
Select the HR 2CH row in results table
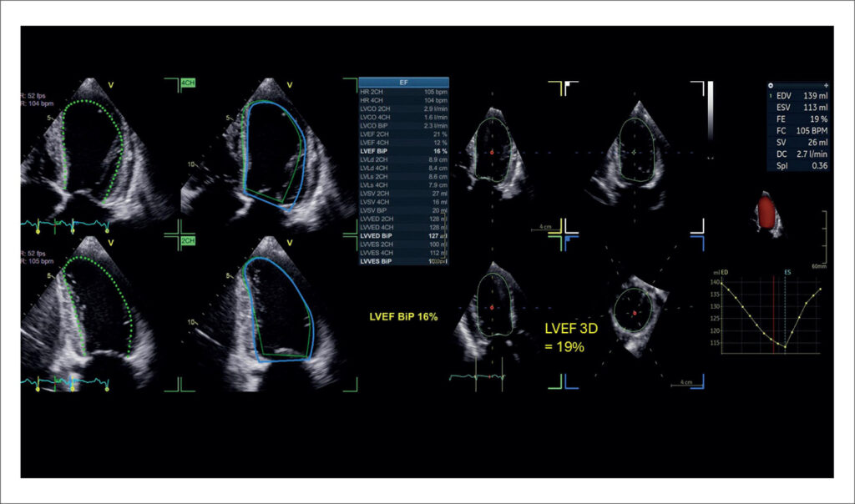click(403, 92)
